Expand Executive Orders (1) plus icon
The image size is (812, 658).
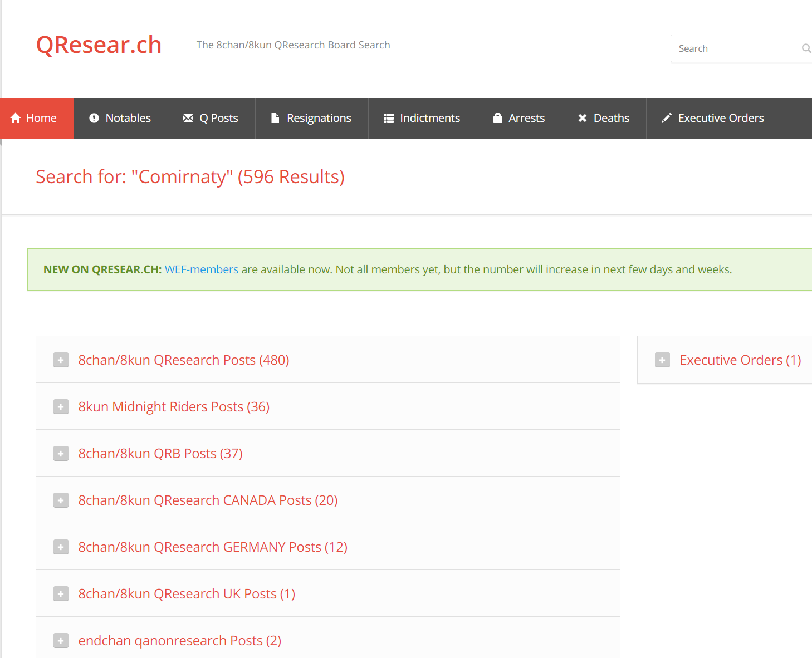pos(662,360)
